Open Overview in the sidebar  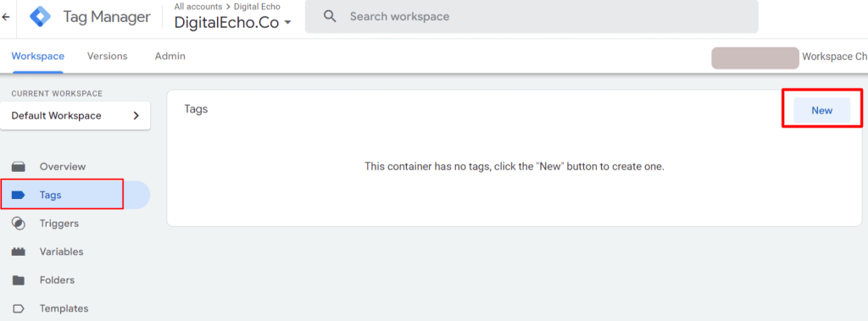(62, 167)
